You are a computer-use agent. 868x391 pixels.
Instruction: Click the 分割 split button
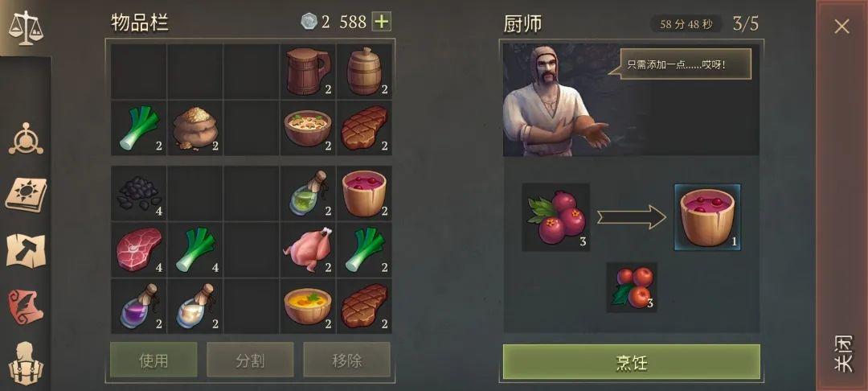pos(250,360)
